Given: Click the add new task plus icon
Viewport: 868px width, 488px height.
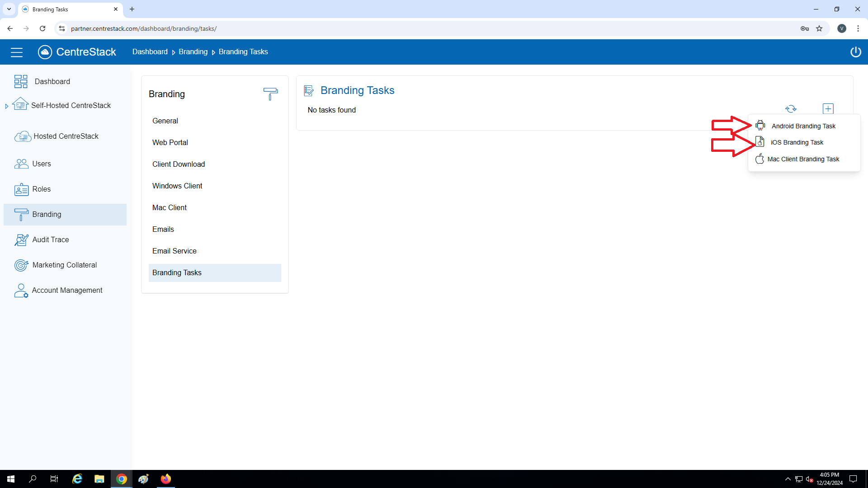Looking at the screenshot, I should coord(828,109).
